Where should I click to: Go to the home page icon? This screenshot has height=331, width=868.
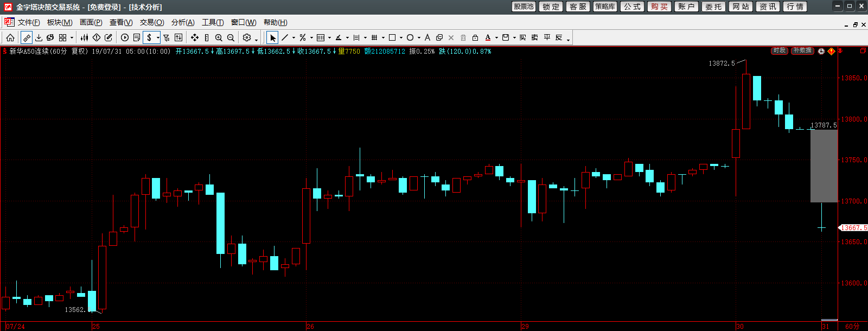[10, 37]
